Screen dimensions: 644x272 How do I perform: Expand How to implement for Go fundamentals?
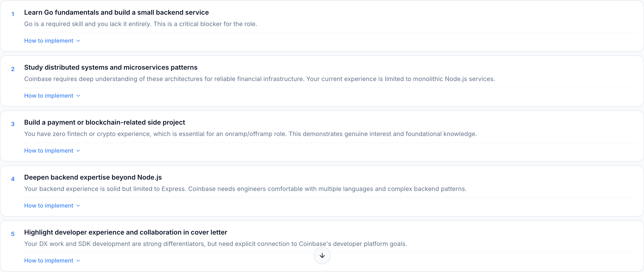tap(49, 41)
